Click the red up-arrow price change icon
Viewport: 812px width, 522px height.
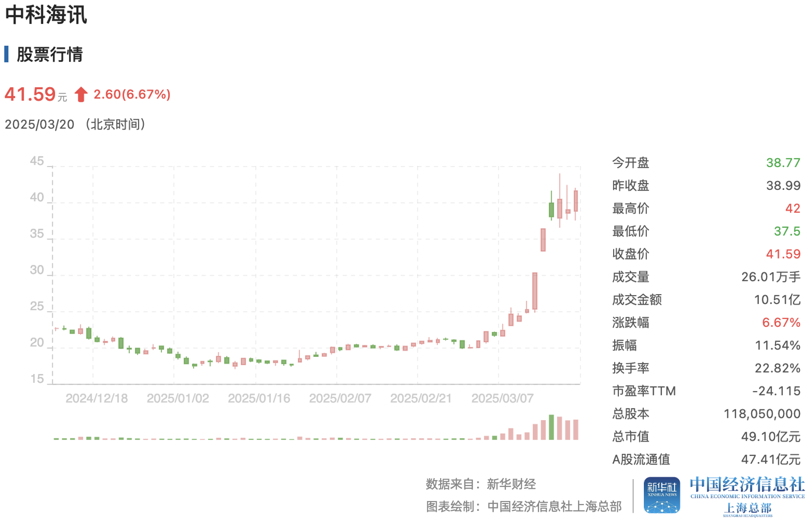[x=81, y=94]
